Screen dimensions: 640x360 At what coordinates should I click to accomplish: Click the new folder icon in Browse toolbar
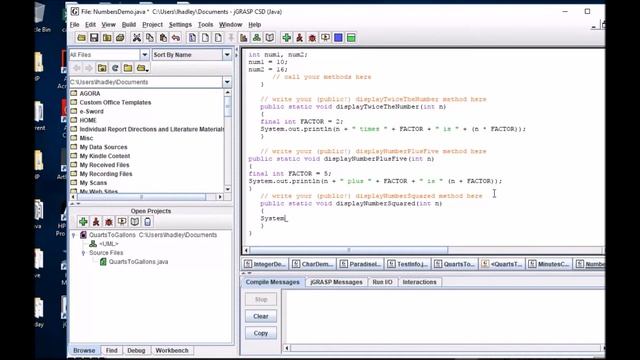pyautogui.click(x=128, y=68)
